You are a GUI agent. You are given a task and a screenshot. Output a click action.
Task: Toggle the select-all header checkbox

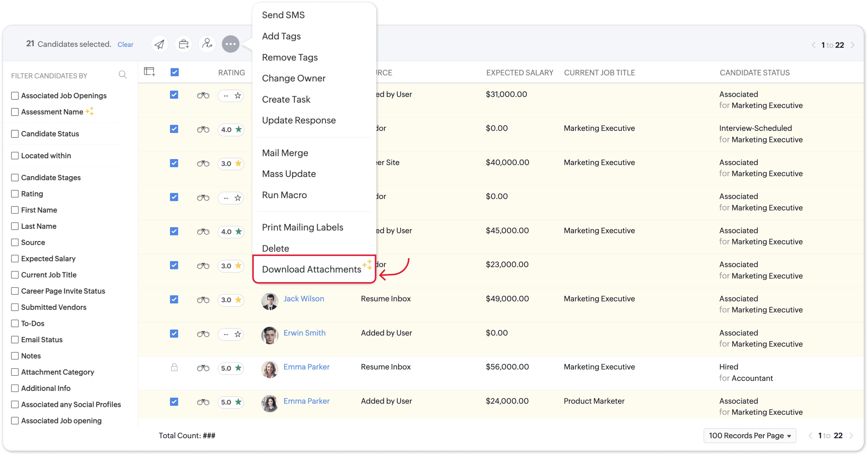[x=174, y=72]
